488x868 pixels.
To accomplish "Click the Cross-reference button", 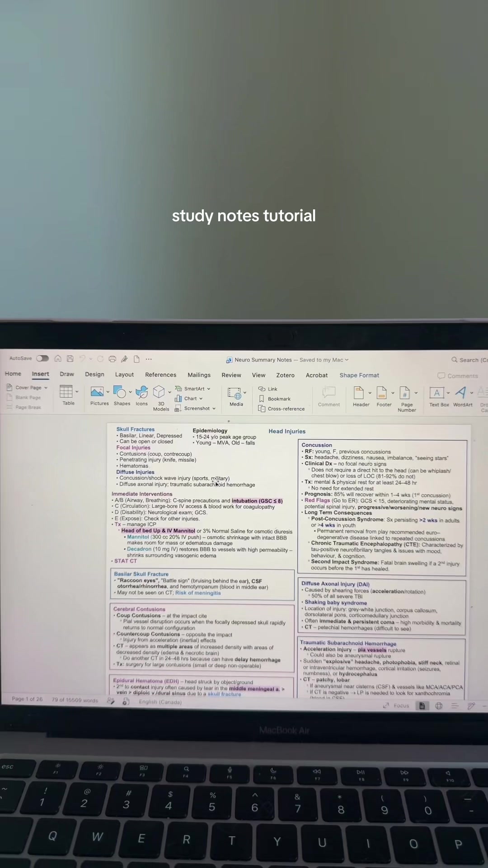I will [x=282, y=409].
